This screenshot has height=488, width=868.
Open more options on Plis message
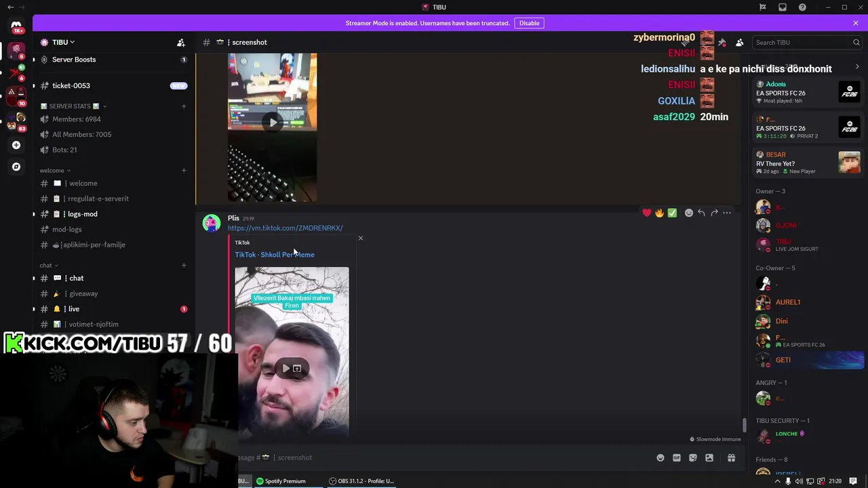[727, 213]
